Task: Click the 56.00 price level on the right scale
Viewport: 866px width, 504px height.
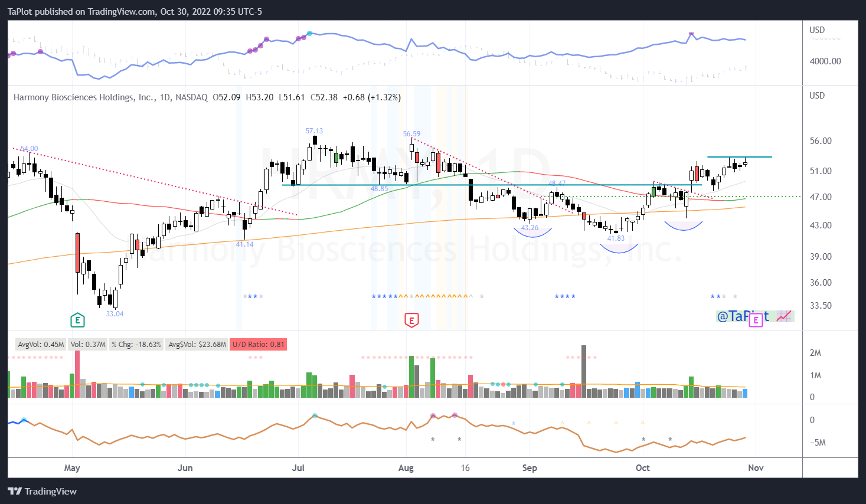Action: (821, 140)
